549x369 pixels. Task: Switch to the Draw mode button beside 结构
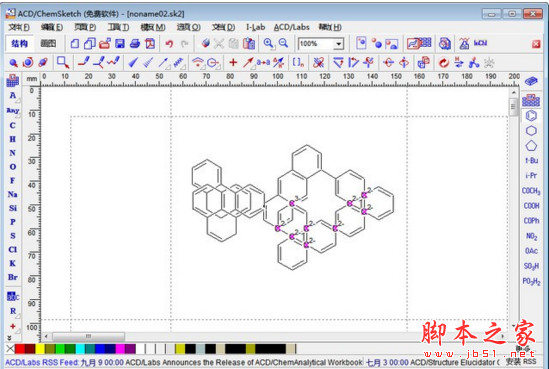[x=48, y=43]
